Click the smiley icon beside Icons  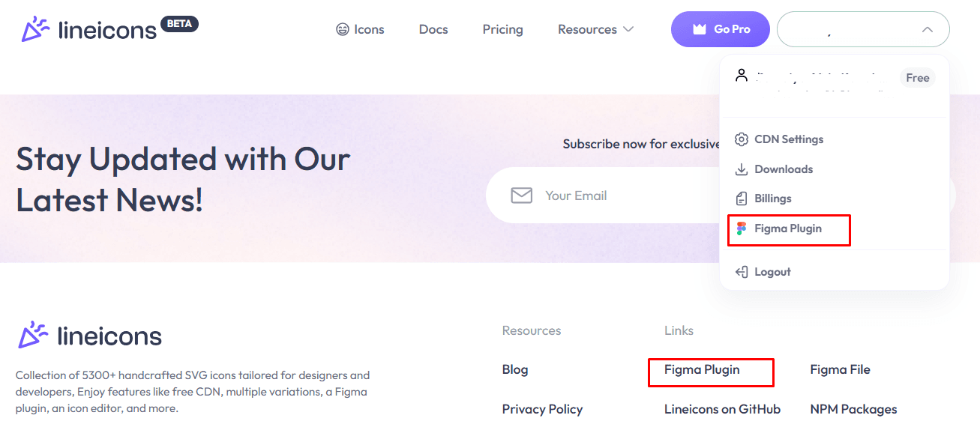coord(343,29)
